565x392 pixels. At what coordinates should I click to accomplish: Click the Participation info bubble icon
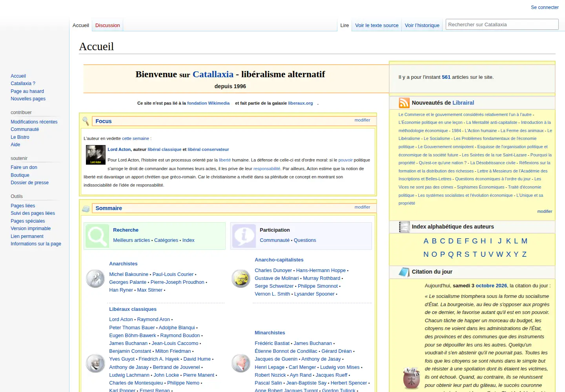(x=244, y=236)
